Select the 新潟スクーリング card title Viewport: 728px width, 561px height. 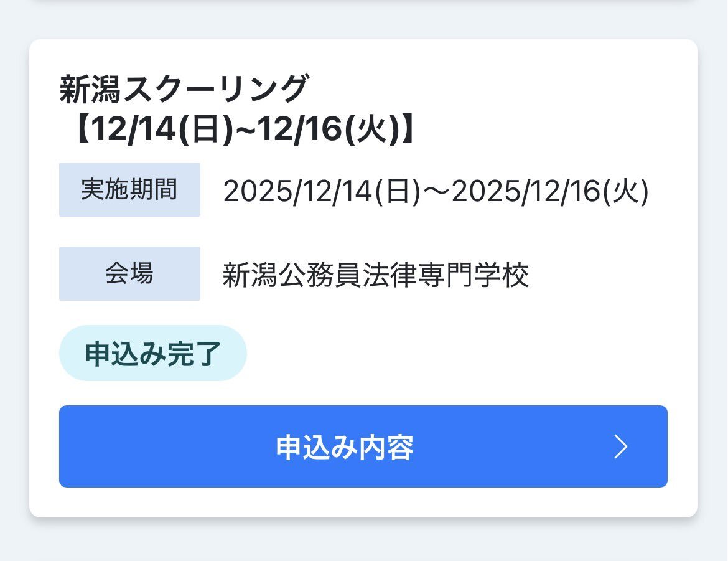point(184,89)
